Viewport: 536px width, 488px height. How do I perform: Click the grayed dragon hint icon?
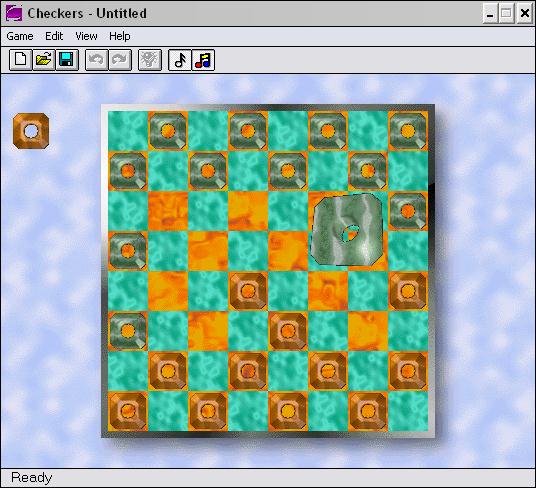click(x=150, y=60)
